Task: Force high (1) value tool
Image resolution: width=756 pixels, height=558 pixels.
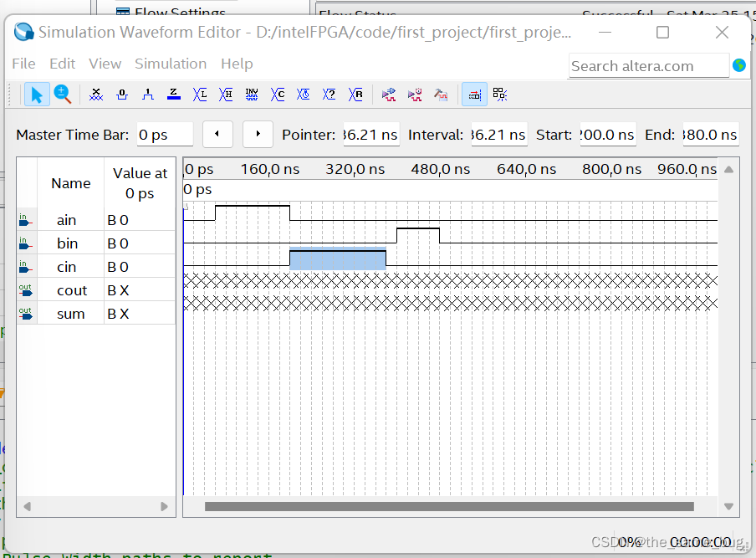Action: tap(148, 95)
